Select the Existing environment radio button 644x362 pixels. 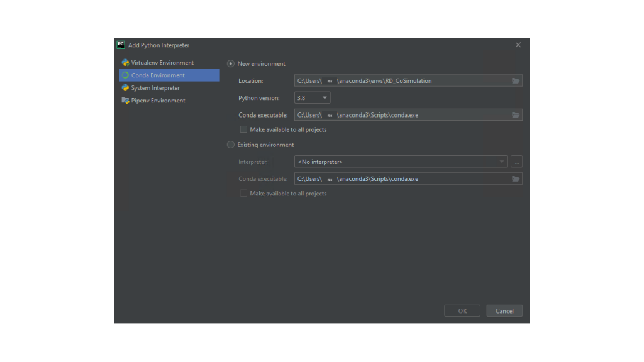pyautogui.click(x=231, y=145)
